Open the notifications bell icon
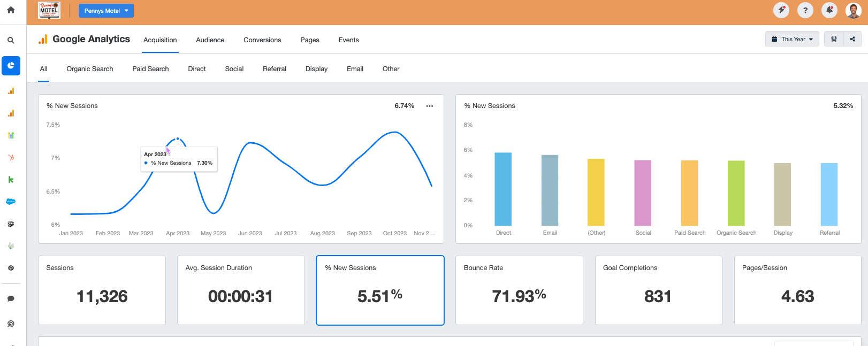This screenshot has height=346, width=868. 829,10
